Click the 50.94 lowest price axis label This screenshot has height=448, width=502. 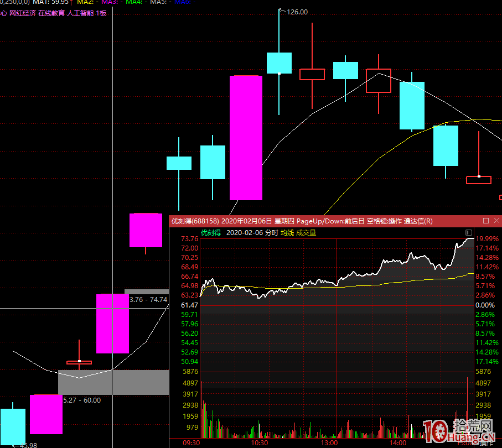tap(189, 362)
